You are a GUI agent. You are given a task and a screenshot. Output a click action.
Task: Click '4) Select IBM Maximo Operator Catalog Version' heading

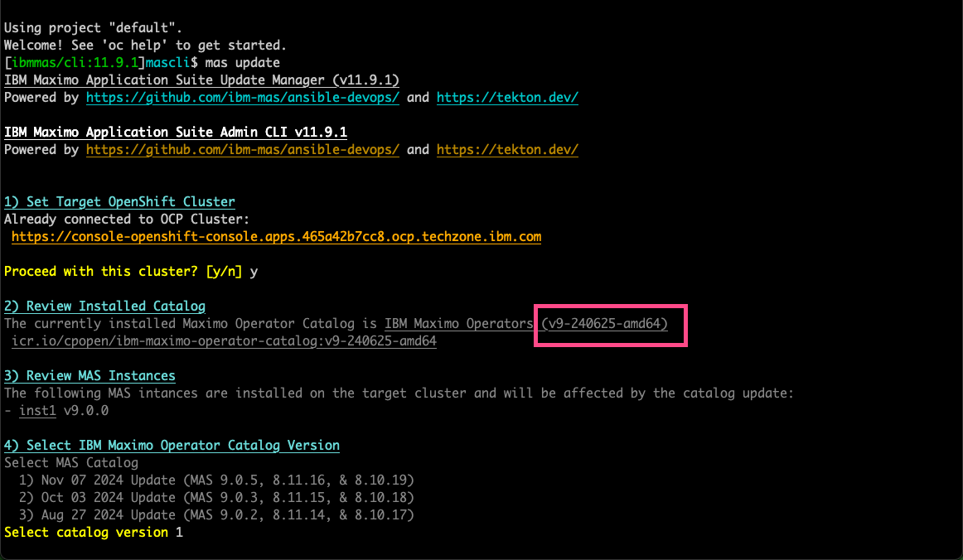point(172,445)
